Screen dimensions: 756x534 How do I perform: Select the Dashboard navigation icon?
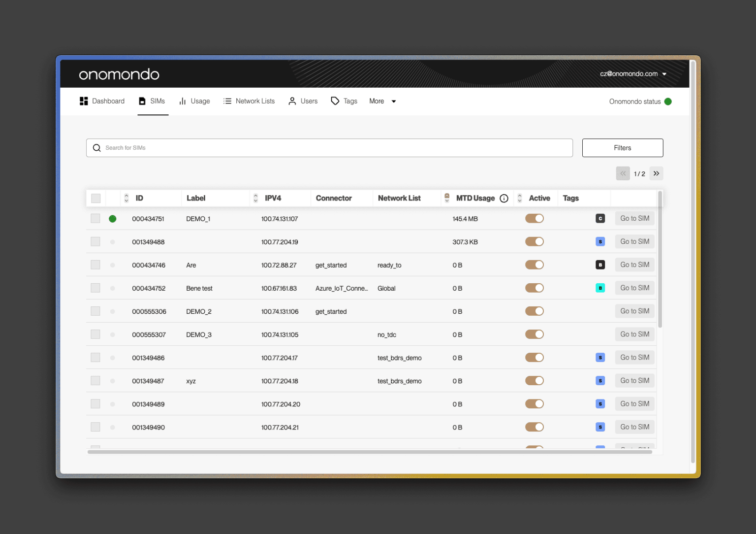[x=84, y=101]
